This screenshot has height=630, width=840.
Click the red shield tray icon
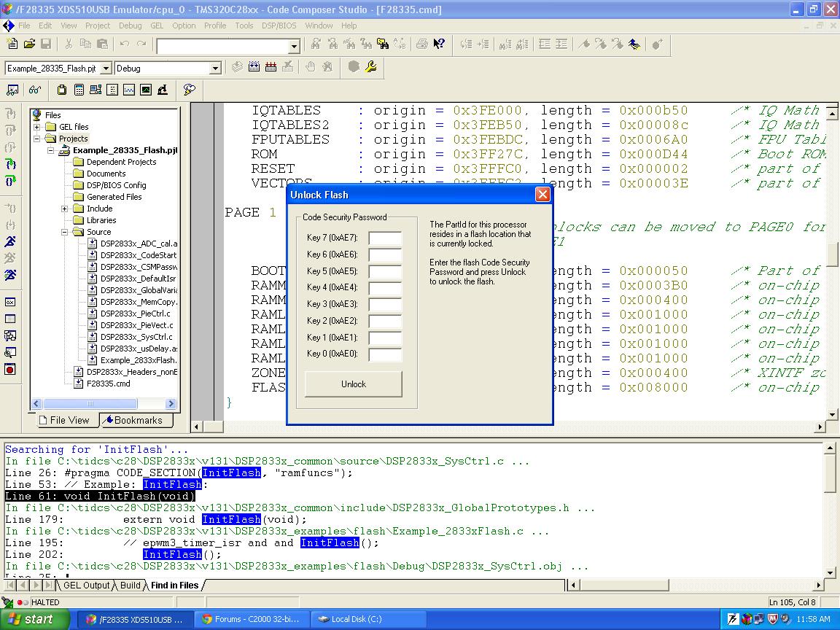772,619
